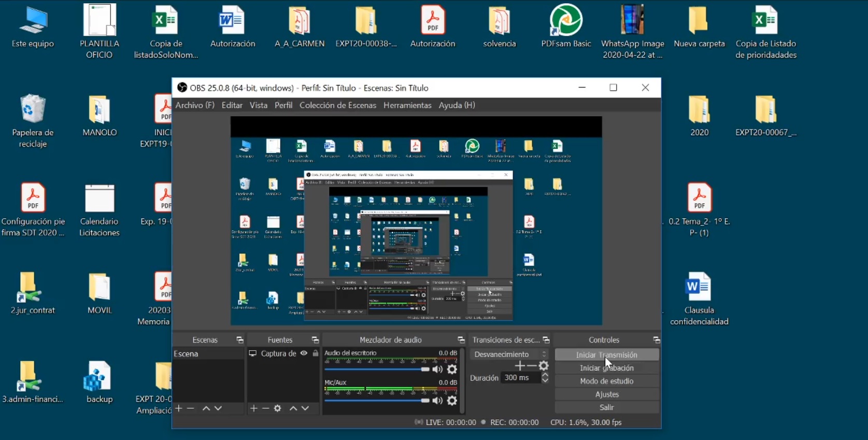The height and width of the screenshot is (440, 868).
Task: Move selected source down in Fuentes
Action: click(305, 408)
